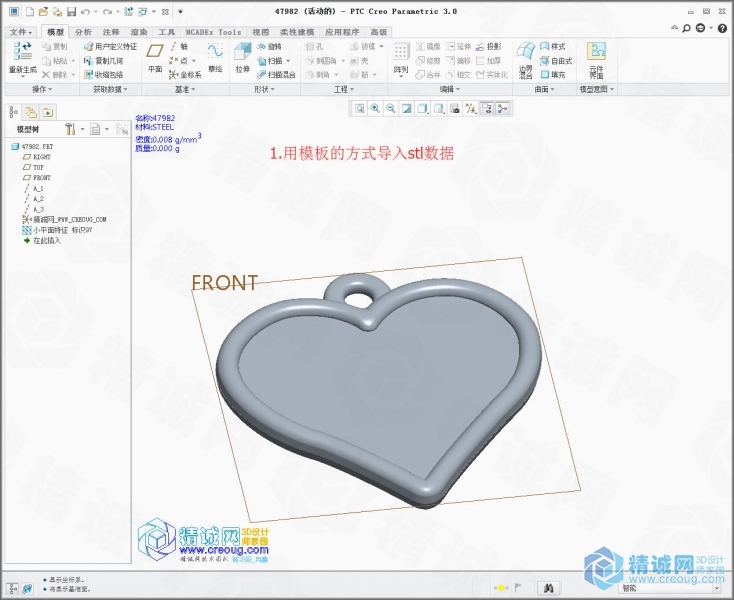Select the 扫描混合 (Swept Blend) tool
Screen dimensions: 734x600
[x=276, y=74]
